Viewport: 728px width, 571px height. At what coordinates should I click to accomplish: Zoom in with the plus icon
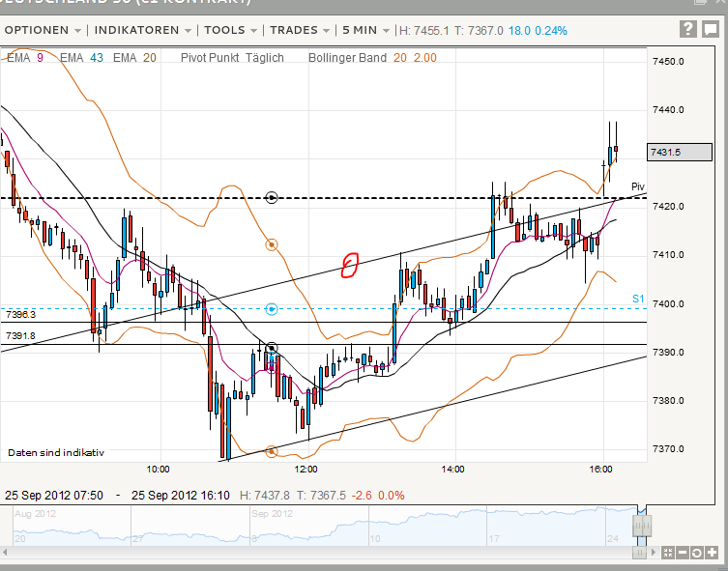[712, 553]
